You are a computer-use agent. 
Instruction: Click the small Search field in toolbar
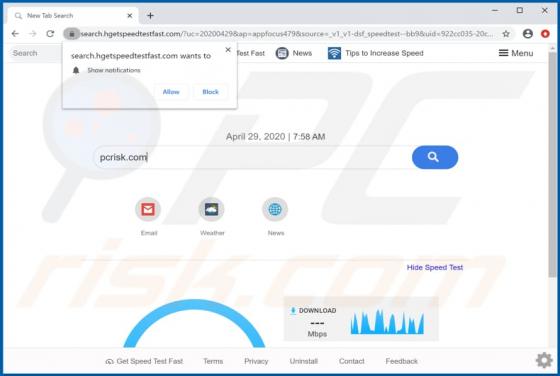tap(36, 53)
